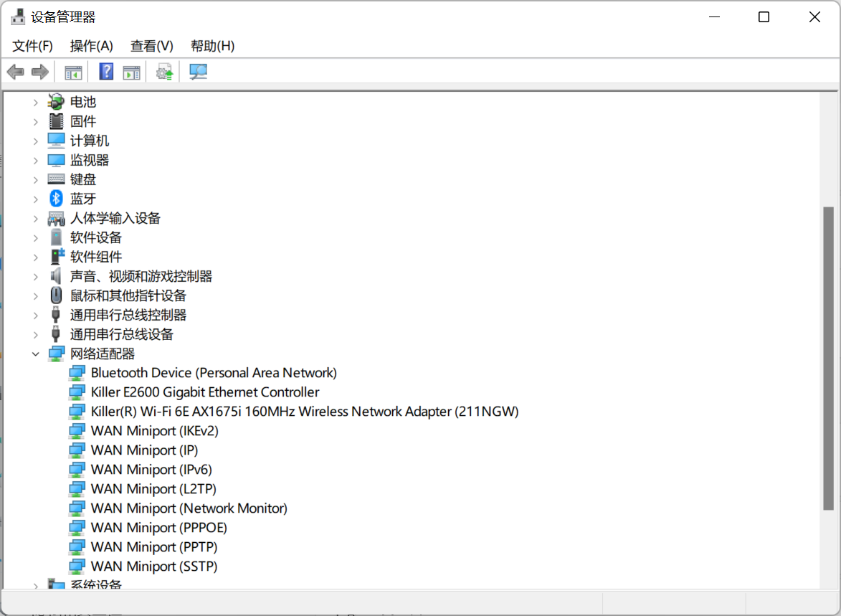Expand the 电池 category

[35, 102]
